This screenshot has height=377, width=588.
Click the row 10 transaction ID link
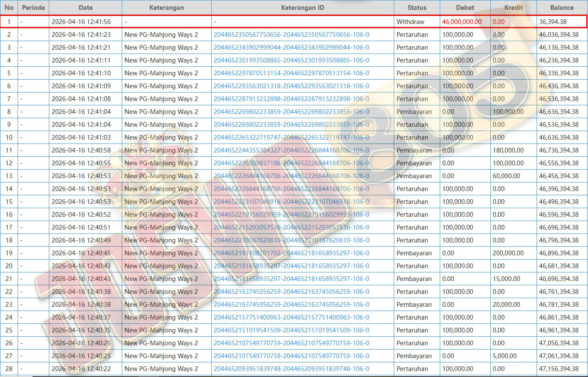[291, 138]
